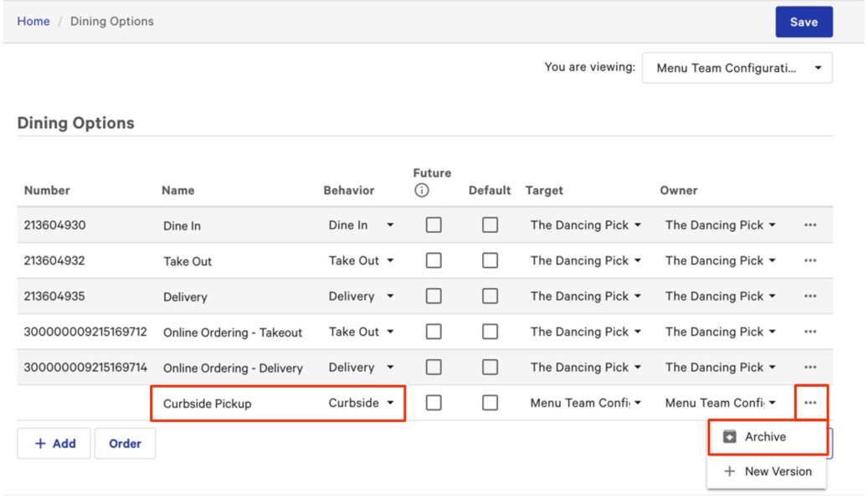This screenshot has height=499, width=868.
Task: Click the archive box icon in the menu
Action: coord(730,437)
